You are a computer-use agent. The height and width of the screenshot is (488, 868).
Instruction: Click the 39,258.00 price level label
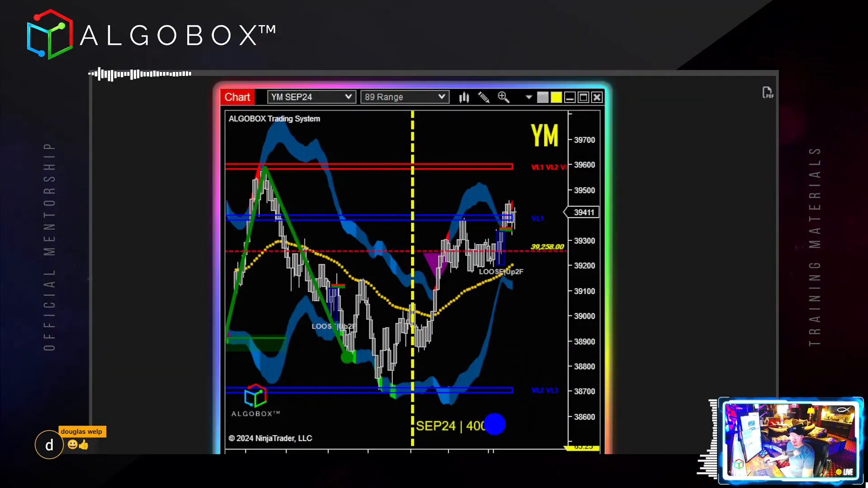click(547, 247)
